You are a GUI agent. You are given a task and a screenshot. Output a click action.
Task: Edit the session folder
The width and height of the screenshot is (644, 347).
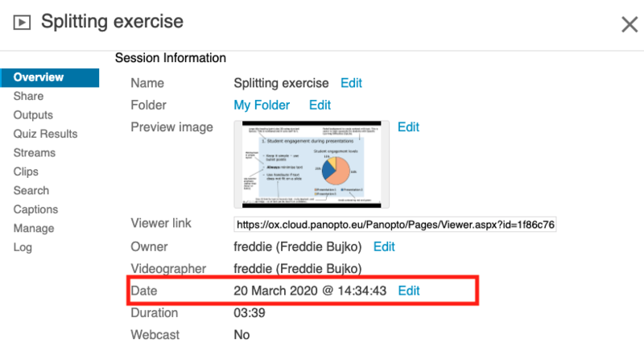(320, 105)
